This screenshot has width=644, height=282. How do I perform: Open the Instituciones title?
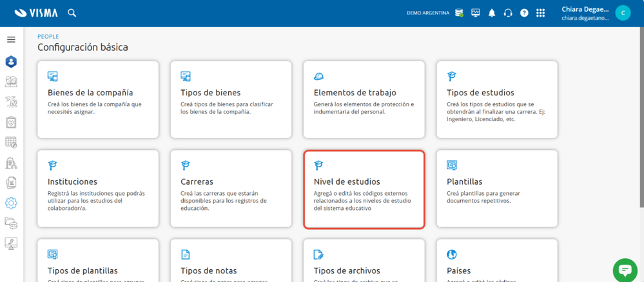[72, 182]
